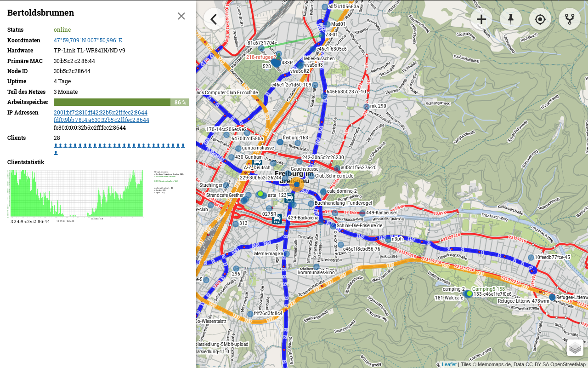
Task: Select the Refugee-Littenweiler node marker
Action: (552, 297)
